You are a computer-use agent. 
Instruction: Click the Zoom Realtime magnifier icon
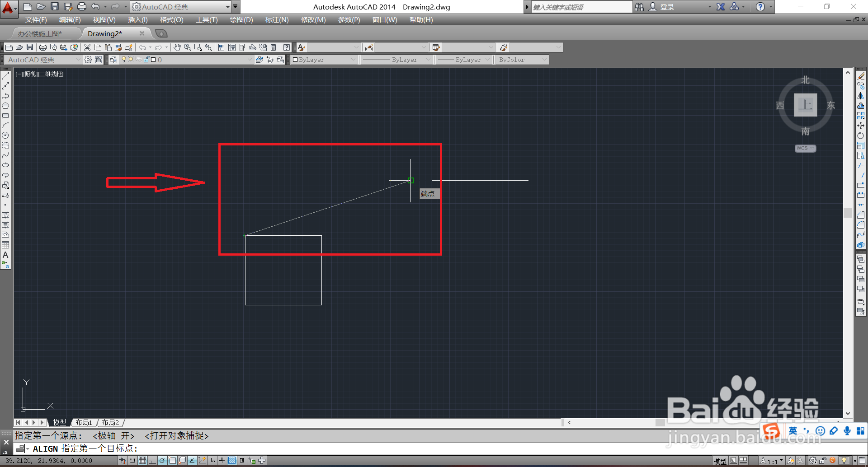[187, 47]
